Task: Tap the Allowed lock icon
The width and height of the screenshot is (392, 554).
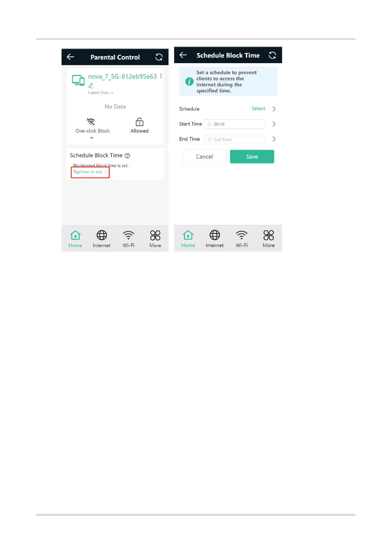Action: (140, 122)
